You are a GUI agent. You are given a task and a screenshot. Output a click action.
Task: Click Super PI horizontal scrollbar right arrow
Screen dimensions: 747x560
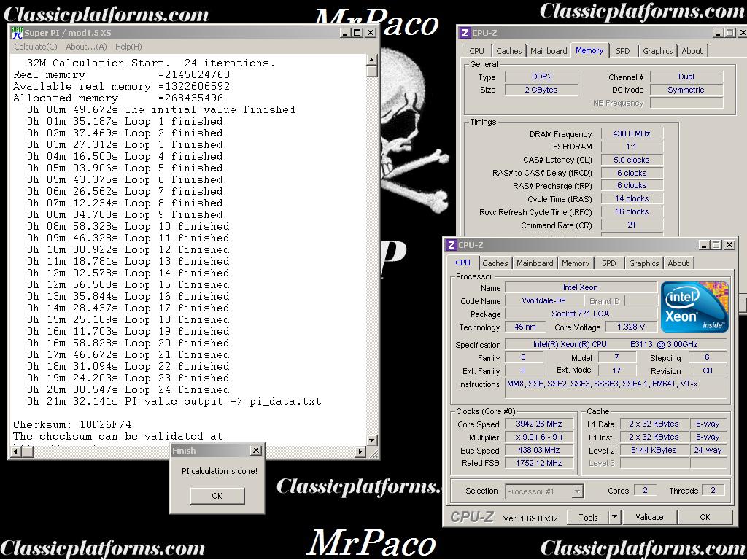pyautogui.click(x=360, y=451)
